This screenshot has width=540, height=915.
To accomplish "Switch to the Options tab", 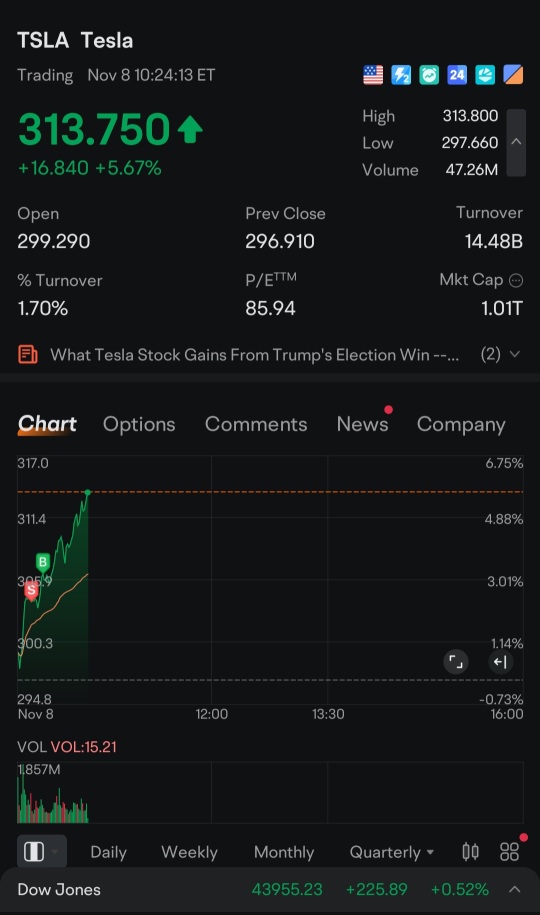I will 139,424.
